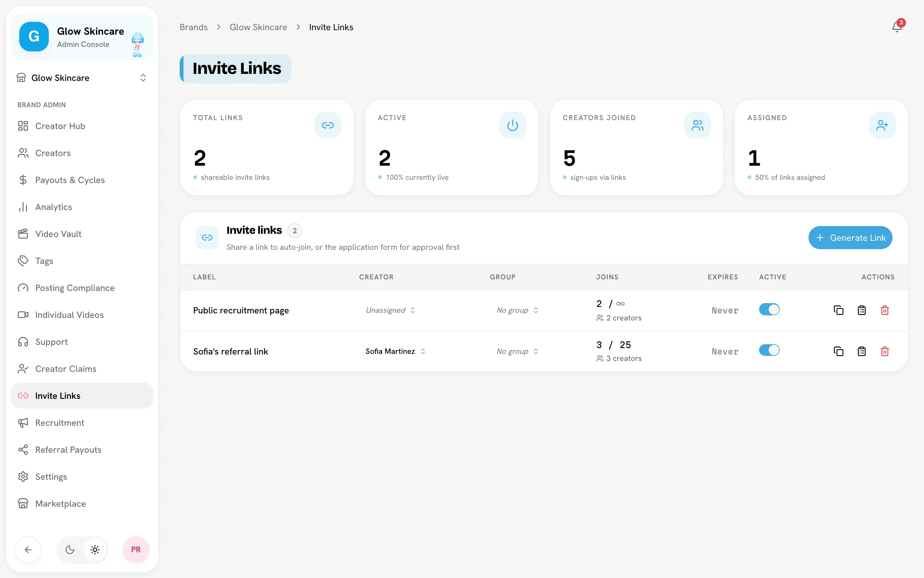This screenshot has width=924, height=578.
Task: Click the 3 creators joins count
Action: pyautogui.click(x=619, y=359)
